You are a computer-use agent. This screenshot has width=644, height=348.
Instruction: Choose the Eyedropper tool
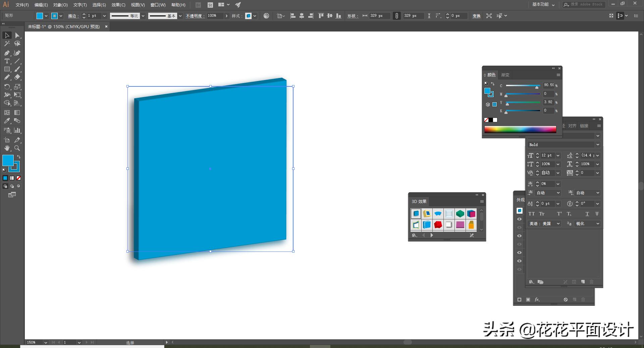coord(7,121)
